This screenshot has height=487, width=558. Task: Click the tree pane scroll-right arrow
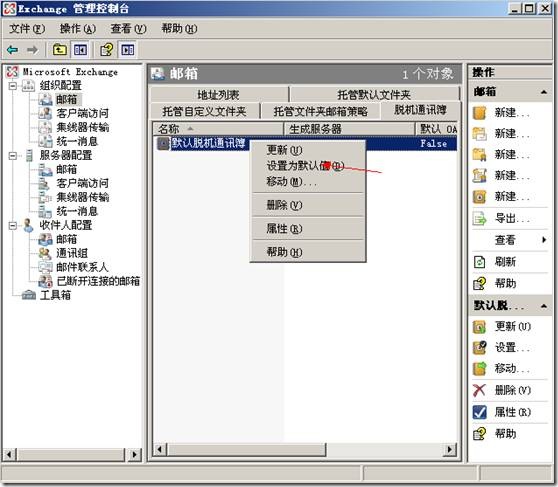coord(134,454)
